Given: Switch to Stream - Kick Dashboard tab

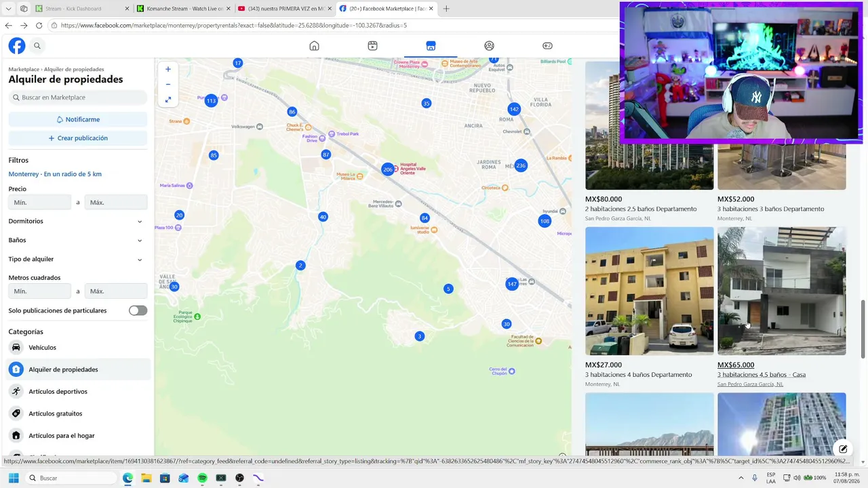Looking at the screenshot, I should [x=81, y=9].
